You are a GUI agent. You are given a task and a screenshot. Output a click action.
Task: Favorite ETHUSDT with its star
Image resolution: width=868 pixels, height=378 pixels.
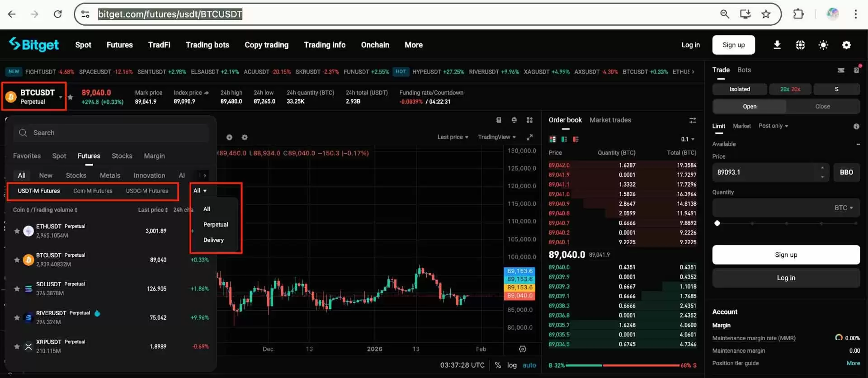17,231
